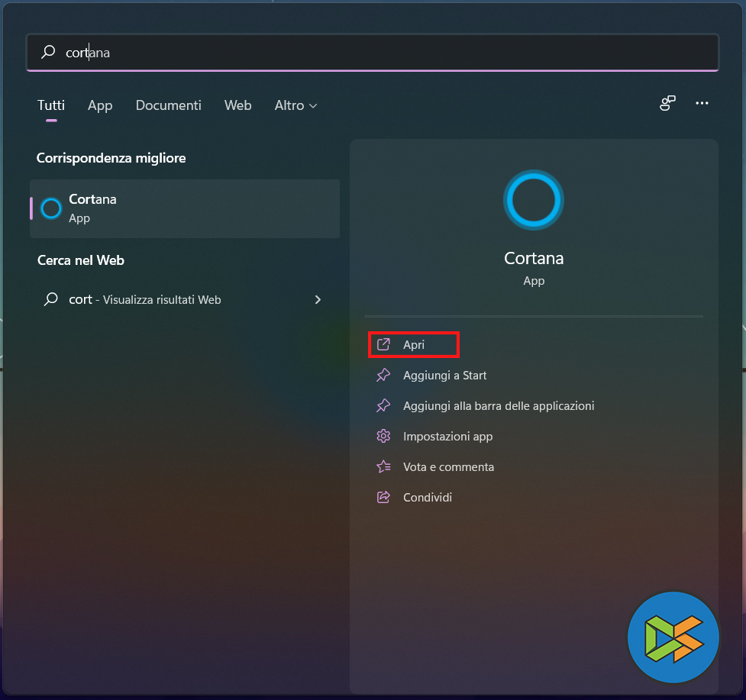Open 'cort - Visualizza risultati Web' result
The width and height of the screenshot is (746, 700).
point(185,299)
